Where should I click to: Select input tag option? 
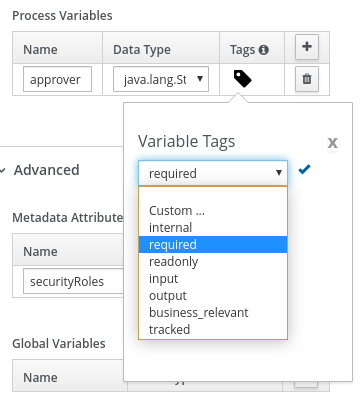(x=213, y=279)
